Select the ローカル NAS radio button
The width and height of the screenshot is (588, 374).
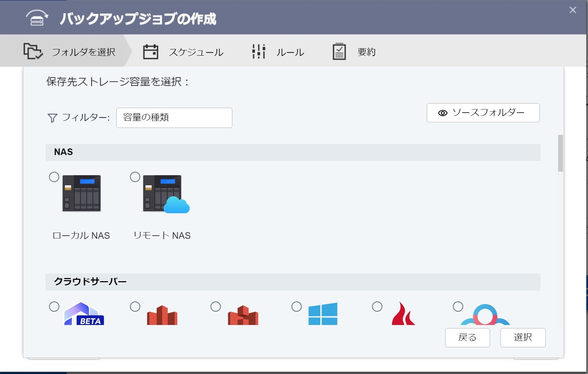tap(54, 177)
